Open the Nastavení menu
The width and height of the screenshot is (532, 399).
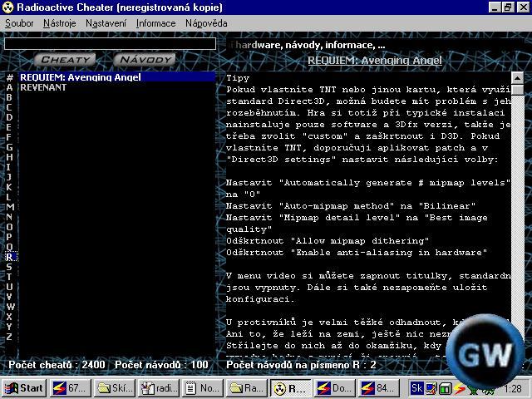(x=106, y=23)
